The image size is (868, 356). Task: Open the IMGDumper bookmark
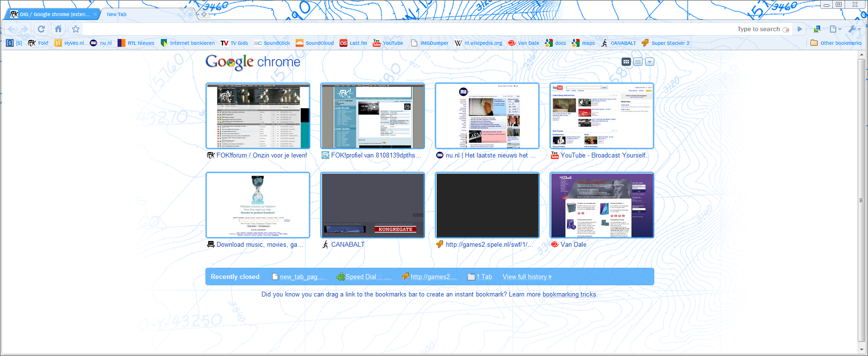429,43
